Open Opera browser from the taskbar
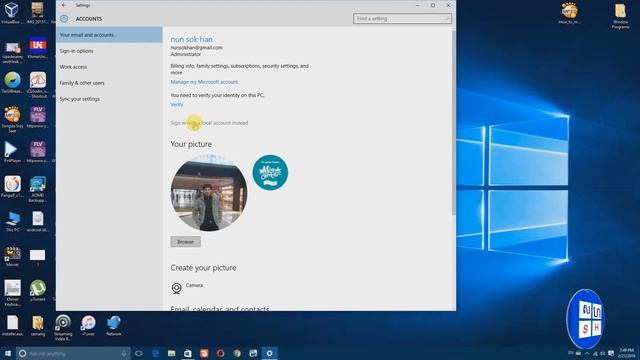 point(220,353)
